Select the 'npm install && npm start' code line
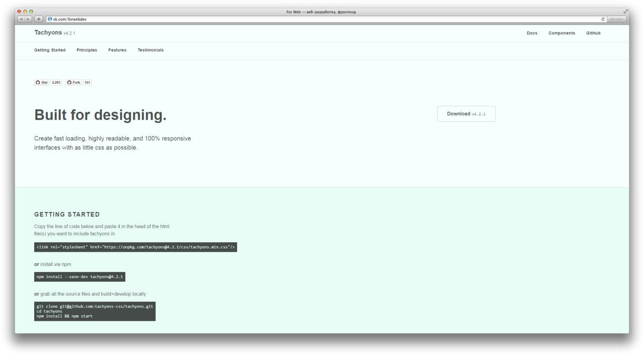 64,316
